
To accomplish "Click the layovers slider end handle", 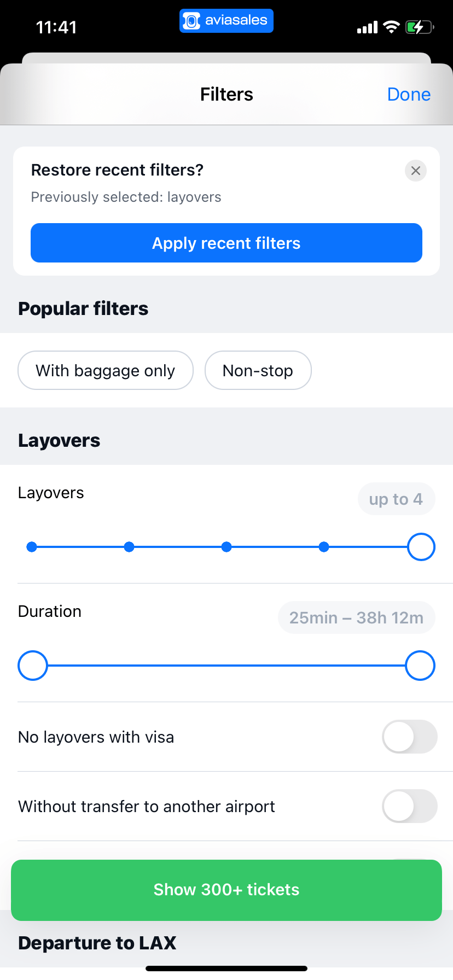I will click(x=421, y=547).
